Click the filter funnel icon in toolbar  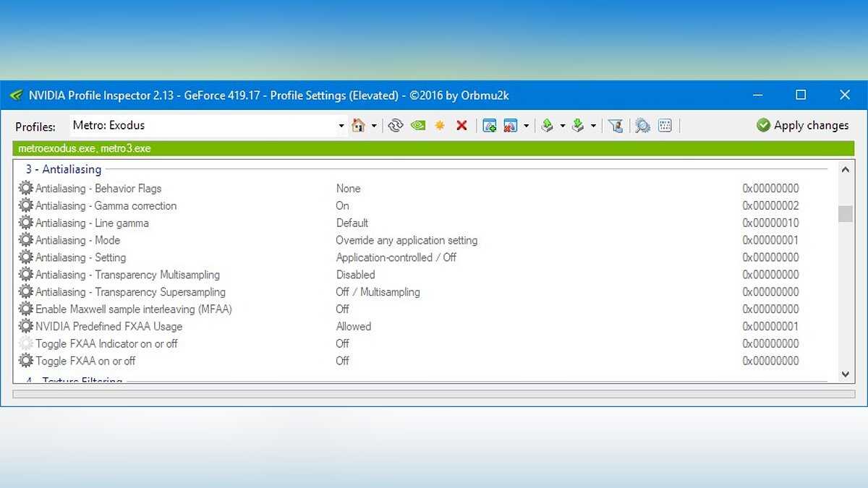(616, 126)
